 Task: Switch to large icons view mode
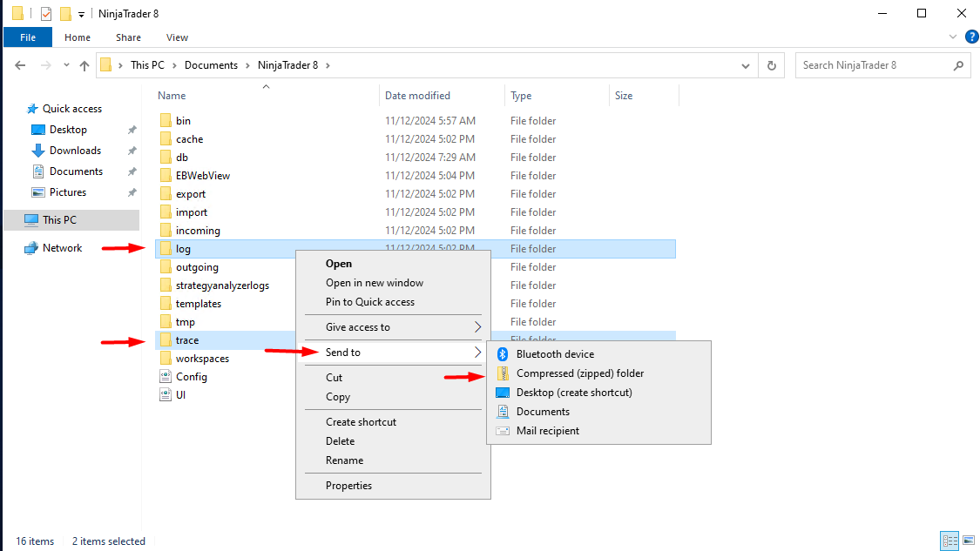click(x=969, y=541)
